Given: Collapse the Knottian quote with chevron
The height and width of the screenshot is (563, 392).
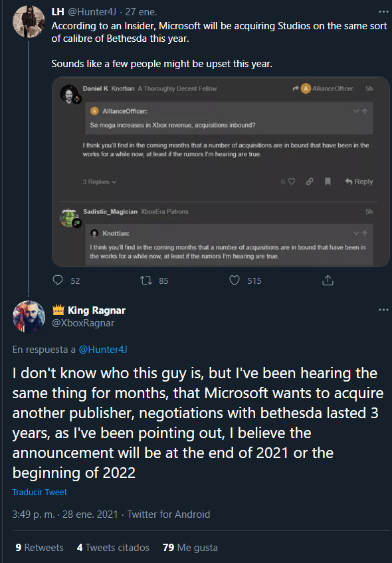Looking at the screenshot, I should tap(355, 233).
